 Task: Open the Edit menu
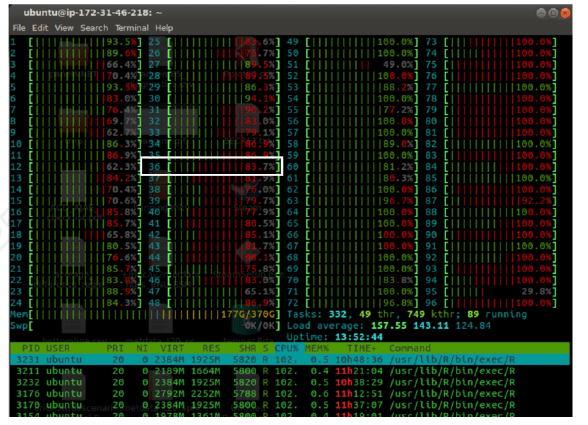(x=40, y=28)
